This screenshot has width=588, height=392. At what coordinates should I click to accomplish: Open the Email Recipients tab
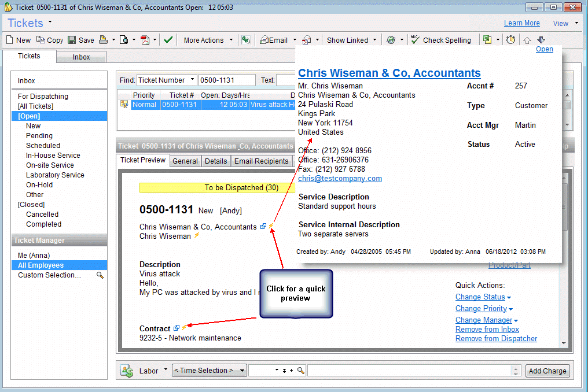point(261,161)
